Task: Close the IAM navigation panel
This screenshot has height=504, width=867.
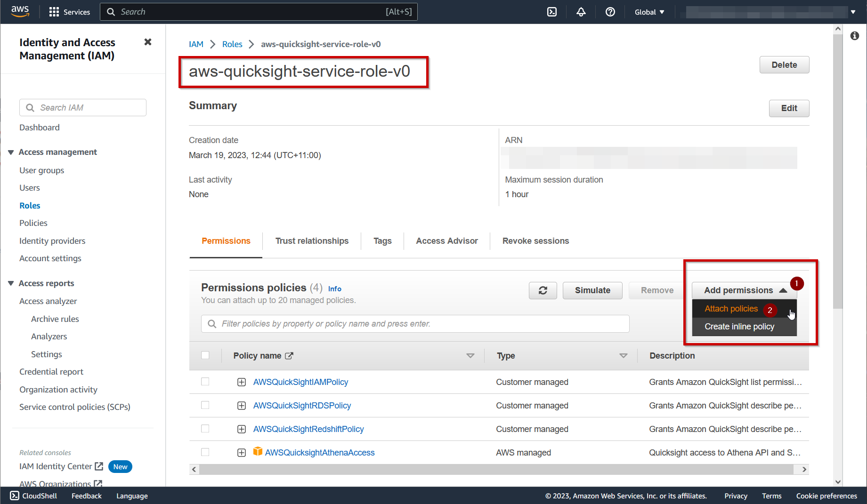Action: (x=148, y=42)
